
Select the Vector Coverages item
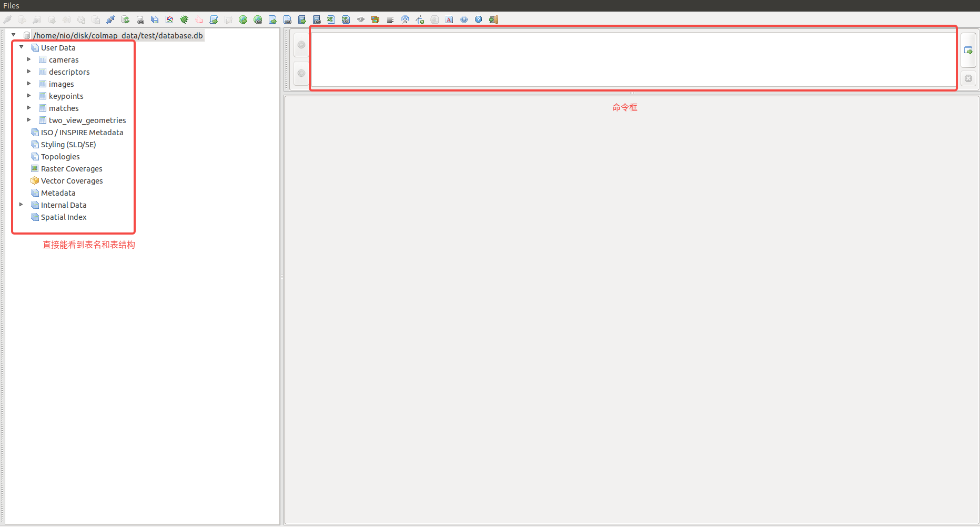point(72,181)
